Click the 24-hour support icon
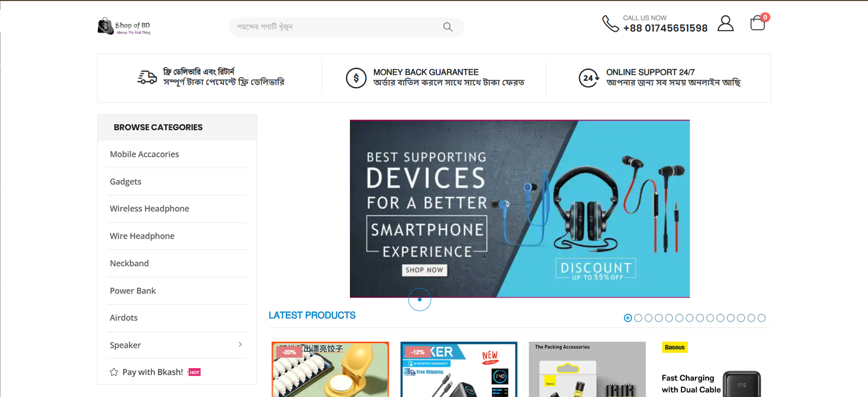The width and height of the screenshot is (868, 397). click(x=589, y=78)
